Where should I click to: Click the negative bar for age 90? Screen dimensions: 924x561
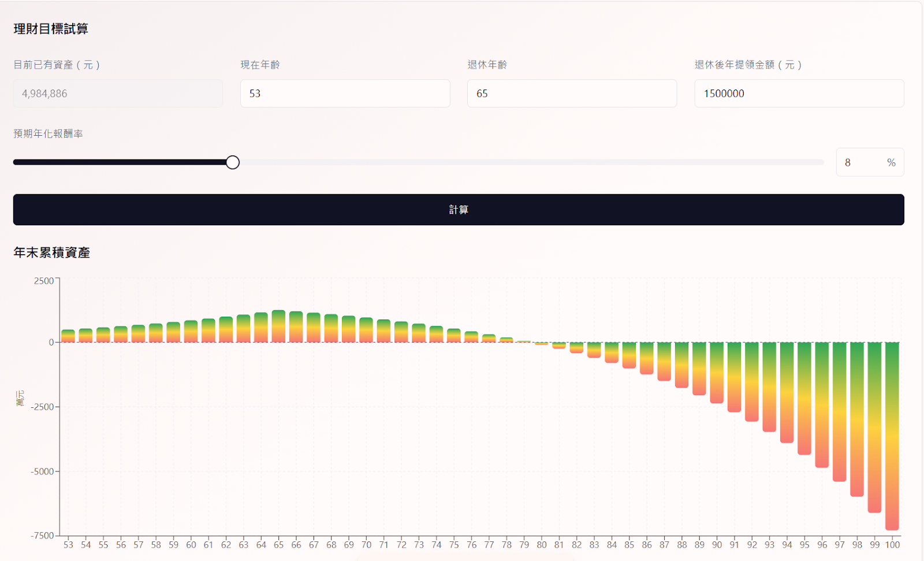[717, 373]
